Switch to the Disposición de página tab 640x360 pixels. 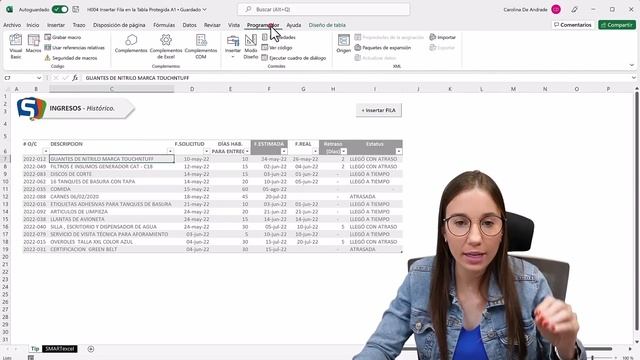click(119, 25)
